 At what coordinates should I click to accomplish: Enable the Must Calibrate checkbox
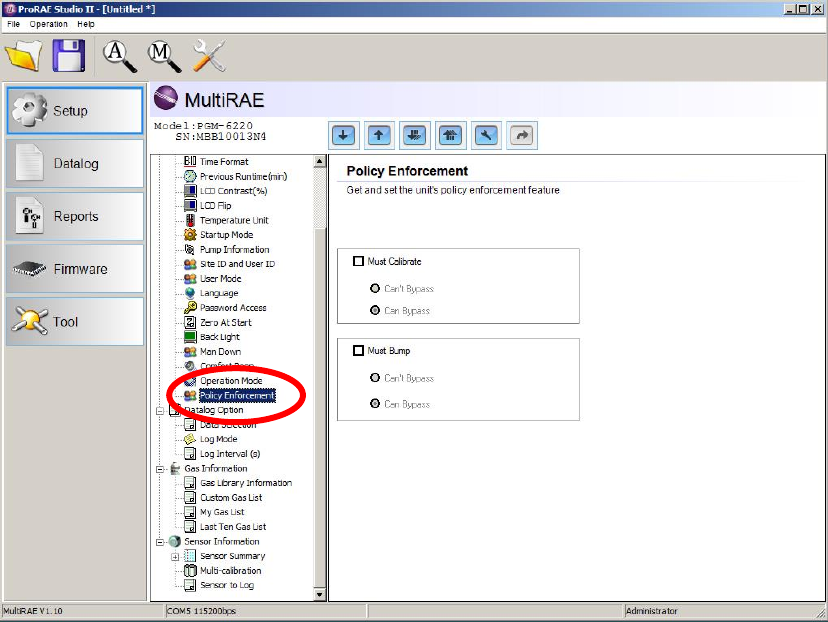pyautogui.click(x=359, y=261)
